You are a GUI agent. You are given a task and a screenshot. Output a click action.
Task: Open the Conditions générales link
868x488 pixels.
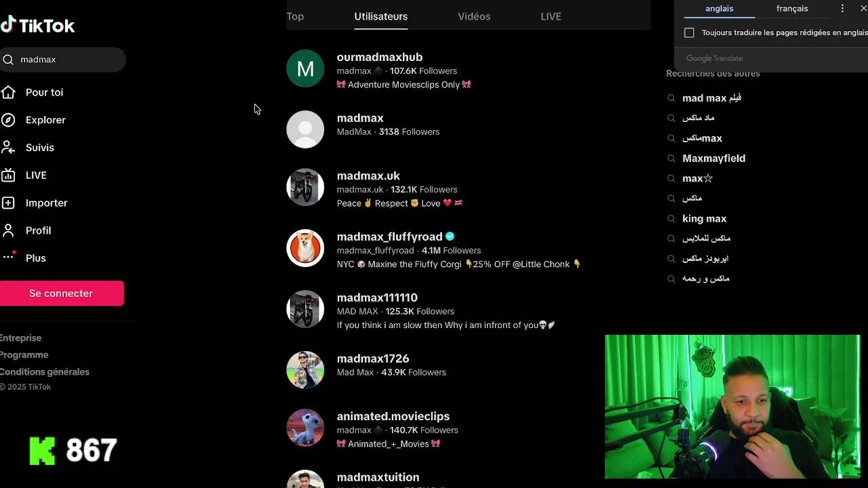45,372
